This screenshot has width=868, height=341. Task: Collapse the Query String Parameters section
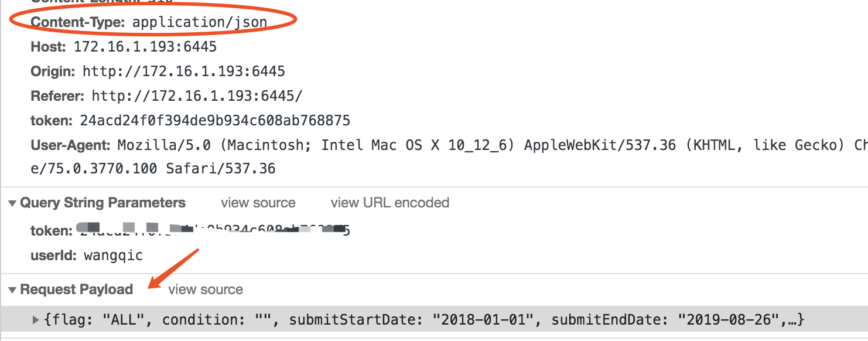12,203
